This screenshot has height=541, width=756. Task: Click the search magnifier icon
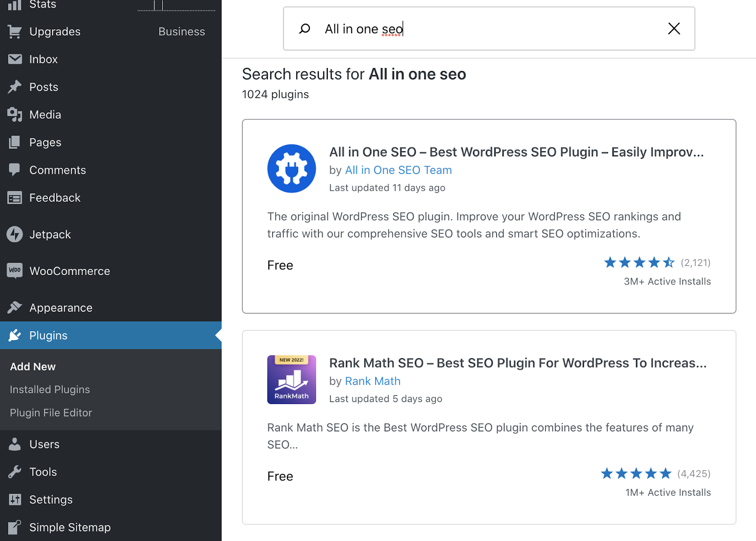click(305, 29)
